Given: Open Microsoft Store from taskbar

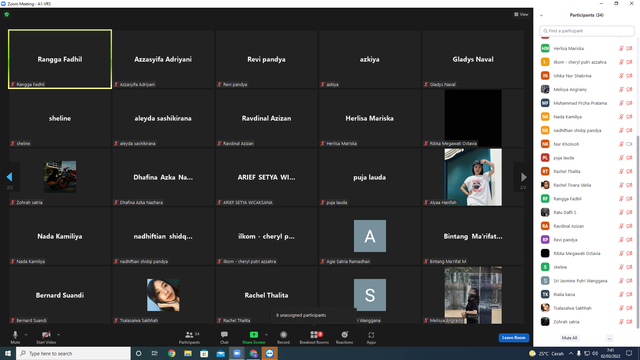Looking at the screenshot, I should coord(204,353).
